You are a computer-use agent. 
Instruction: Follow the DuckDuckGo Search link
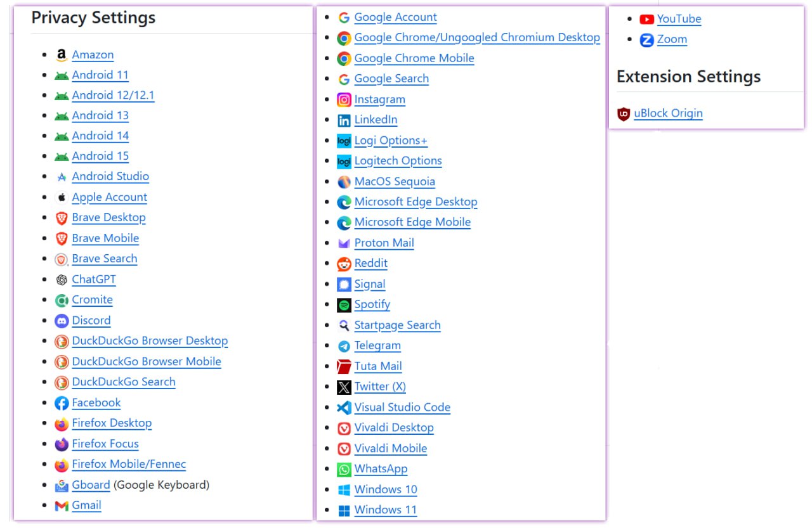pos(124,382)
